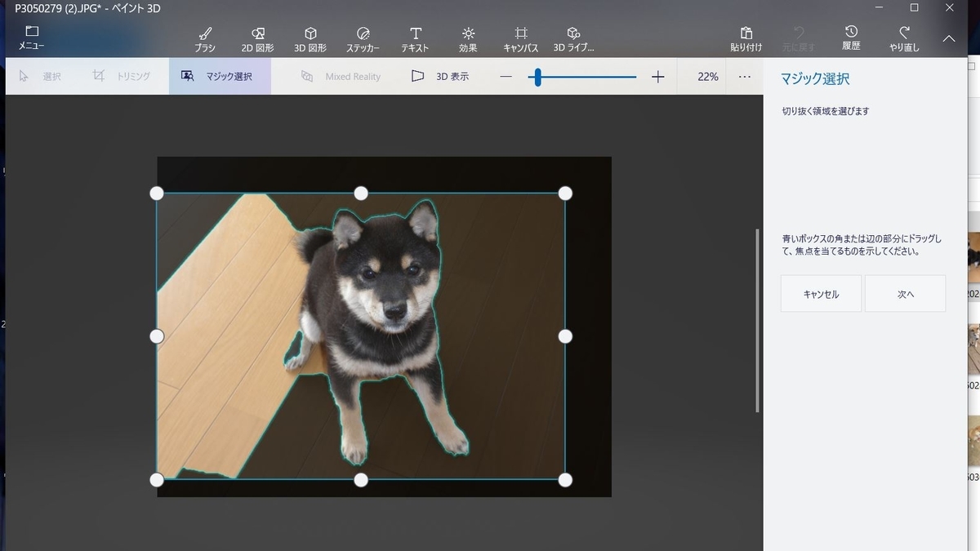
Task: Open the キャンバス canvas settings
Action: (x=521, y=39)
